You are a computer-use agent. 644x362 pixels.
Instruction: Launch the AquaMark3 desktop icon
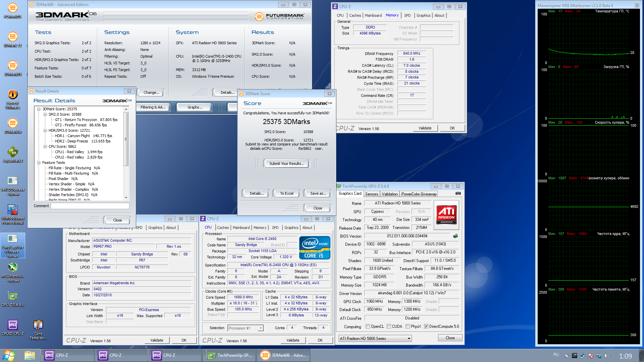tap(12, 155)
